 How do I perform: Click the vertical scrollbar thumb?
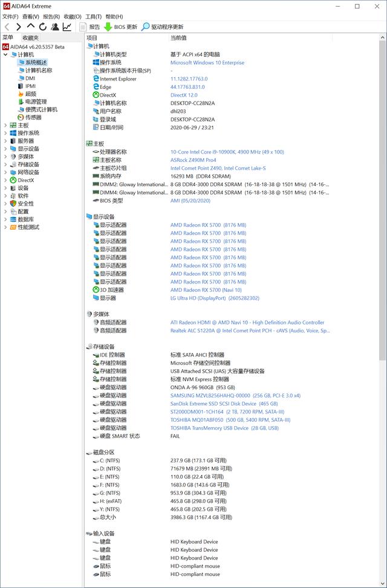pyautogui.click(x=383, y=201)
